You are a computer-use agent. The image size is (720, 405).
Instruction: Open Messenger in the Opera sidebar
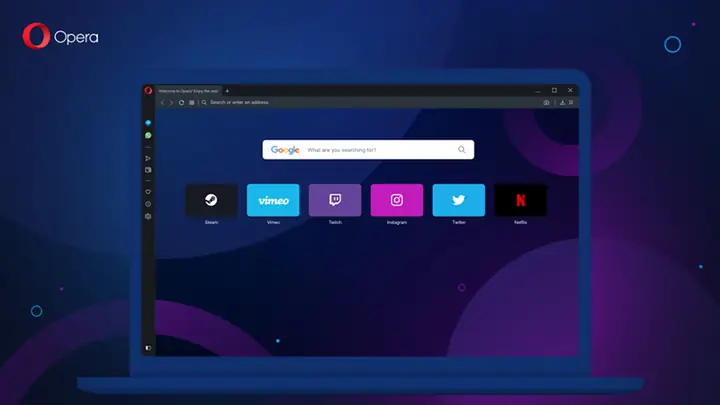coord(148,123)
